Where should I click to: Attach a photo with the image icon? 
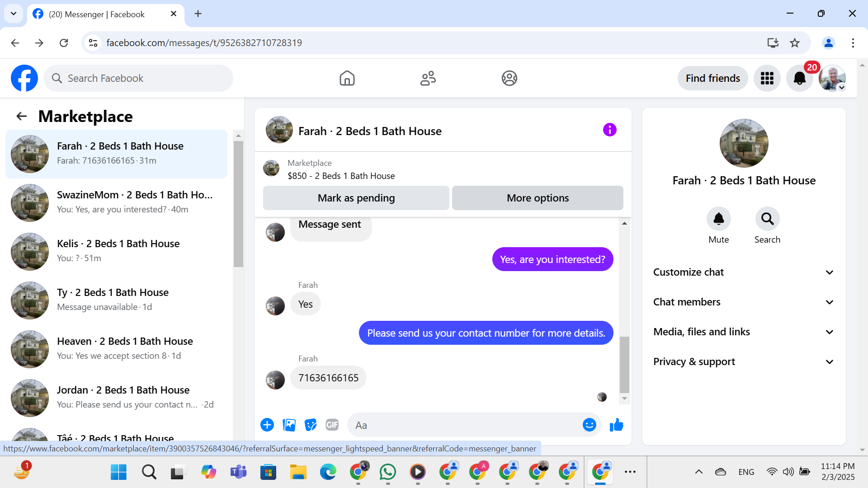pyautogui.click(x=289, y=425)
